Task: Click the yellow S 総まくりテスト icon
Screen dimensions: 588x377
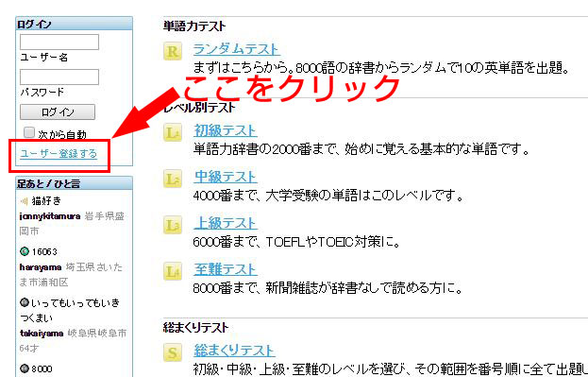Action: (x=173, y=352)
